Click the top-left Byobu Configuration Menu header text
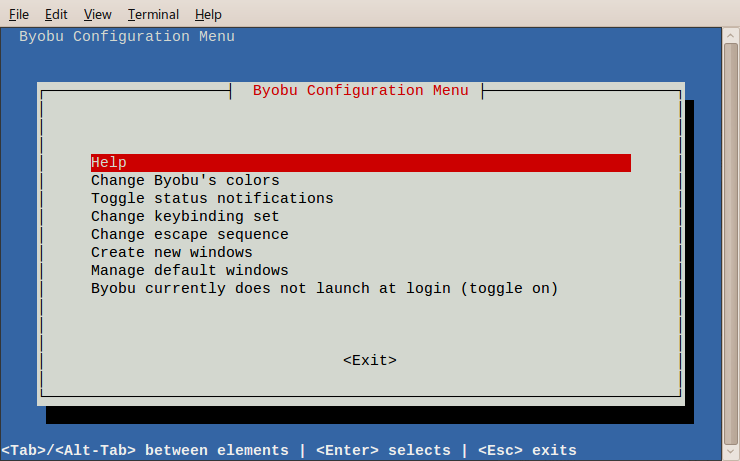 coord(127,36)
